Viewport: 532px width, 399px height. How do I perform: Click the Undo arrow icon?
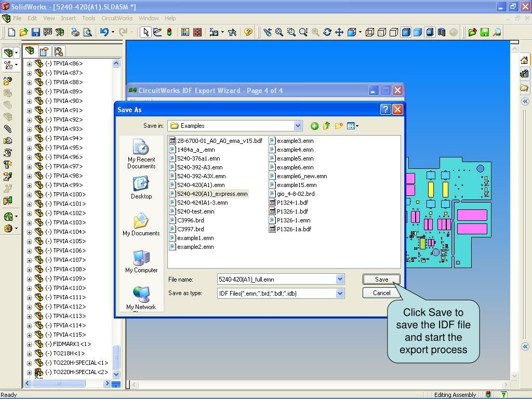pos(104,32)
